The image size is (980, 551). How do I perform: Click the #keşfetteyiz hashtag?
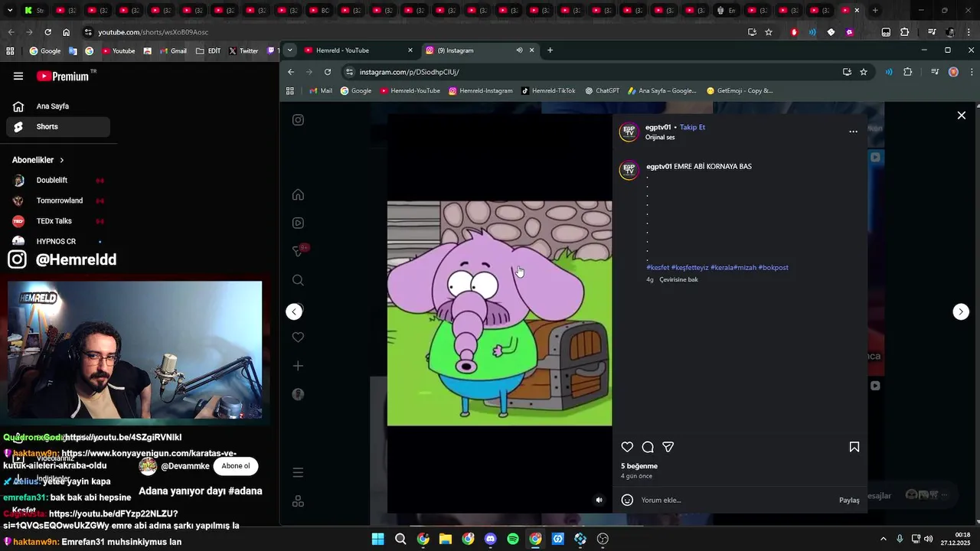click(x=690, y=267)
